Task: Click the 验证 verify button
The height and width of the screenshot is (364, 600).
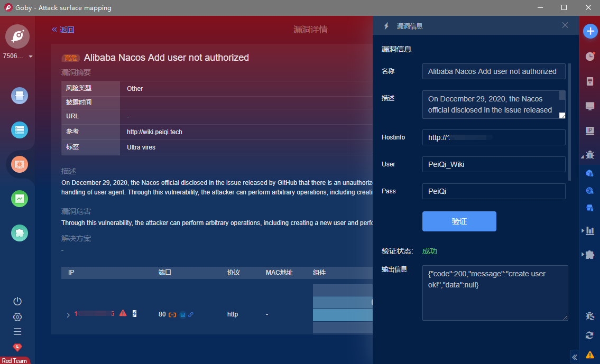Action: (459, 221)
